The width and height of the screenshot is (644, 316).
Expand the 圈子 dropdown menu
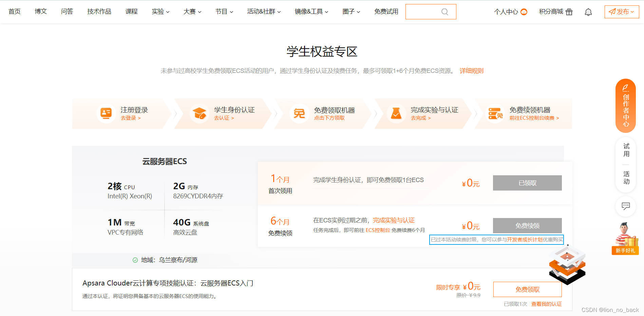pos(351,12)
